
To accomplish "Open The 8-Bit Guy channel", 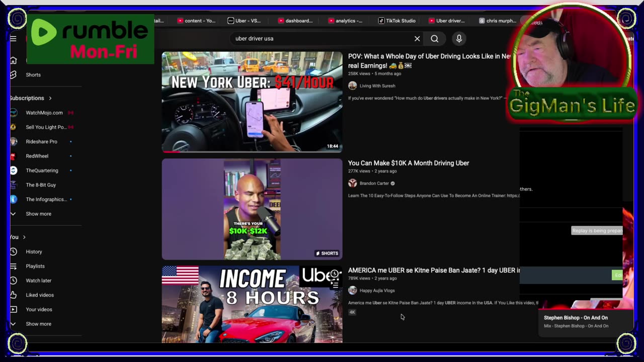I will pos(41,185).
